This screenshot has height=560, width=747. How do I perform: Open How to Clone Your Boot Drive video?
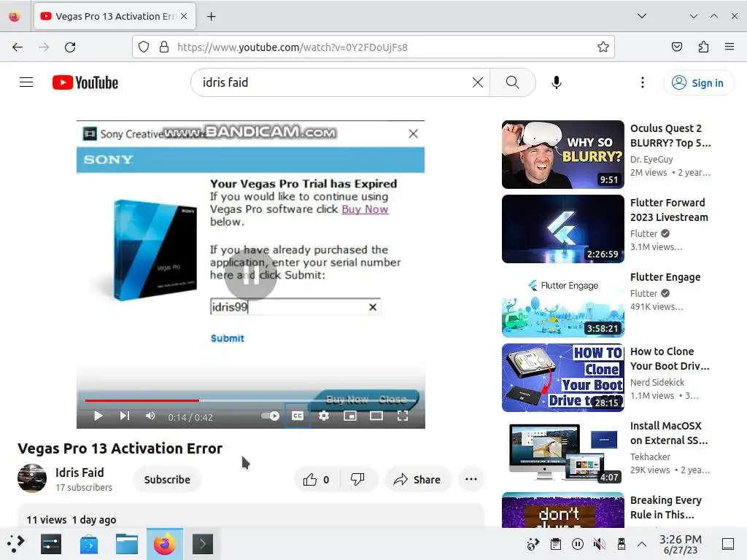pyautogui.click(x=562, y=378)
